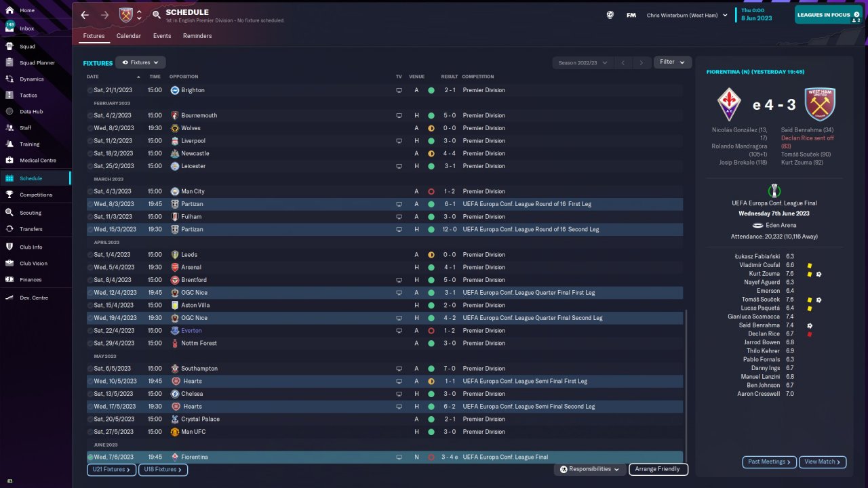Select the Brighton fixture row circle
The width and height of the screenshot is (868, 488).
90,90
